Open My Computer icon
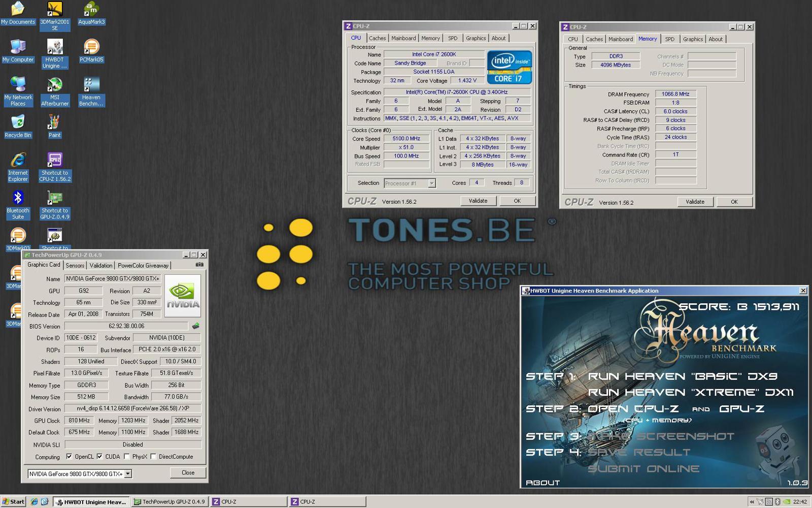 coord(18,51)
